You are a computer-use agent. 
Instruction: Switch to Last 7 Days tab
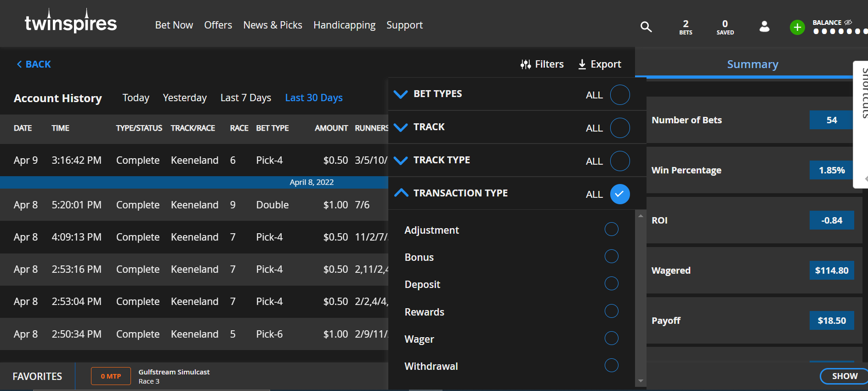pos(246,98)
